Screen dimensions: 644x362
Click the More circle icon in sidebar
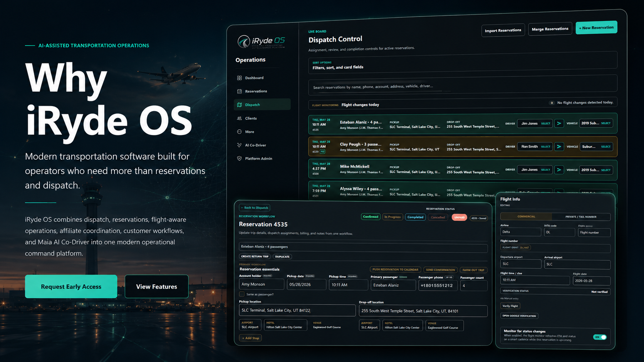[x=240, y=132]
